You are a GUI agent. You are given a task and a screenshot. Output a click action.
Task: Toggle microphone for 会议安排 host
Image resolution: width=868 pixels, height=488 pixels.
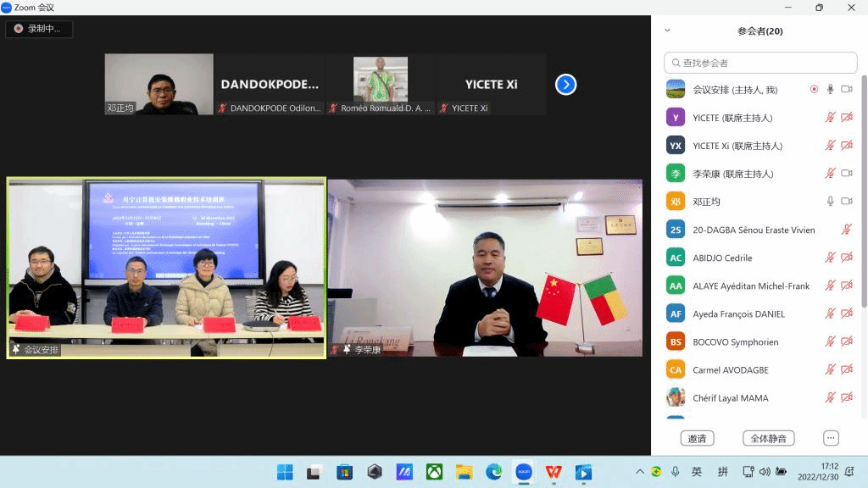[831, 90]
